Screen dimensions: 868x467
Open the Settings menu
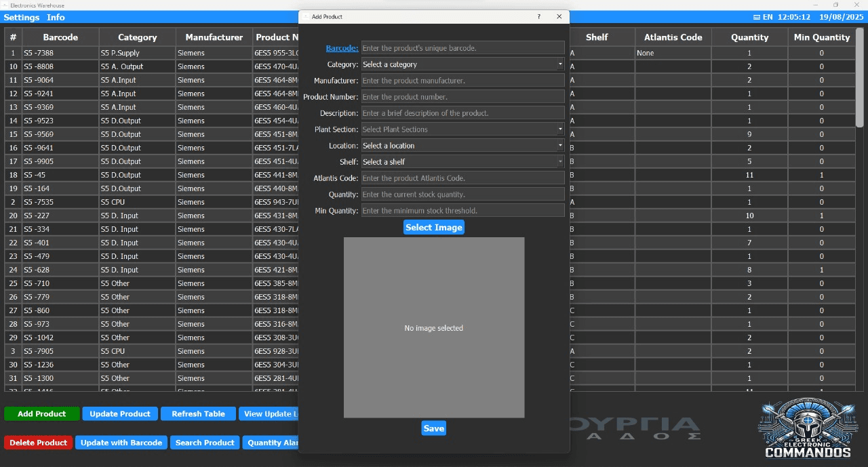click(22, 17)
